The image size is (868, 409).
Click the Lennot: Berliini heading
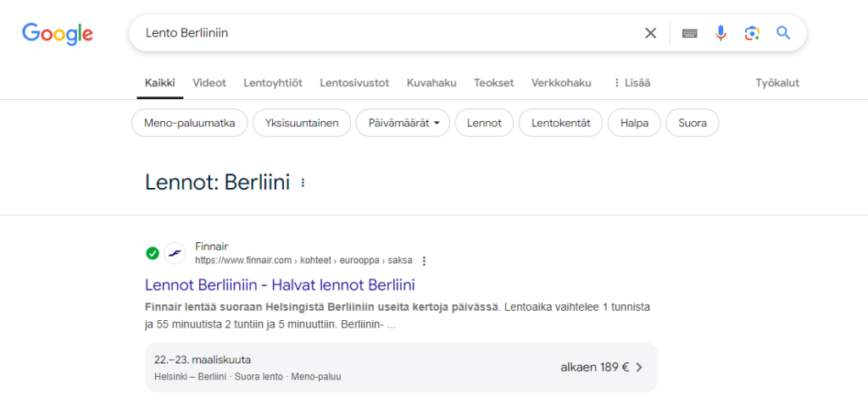pyautogui.click(x=218, y=183)
